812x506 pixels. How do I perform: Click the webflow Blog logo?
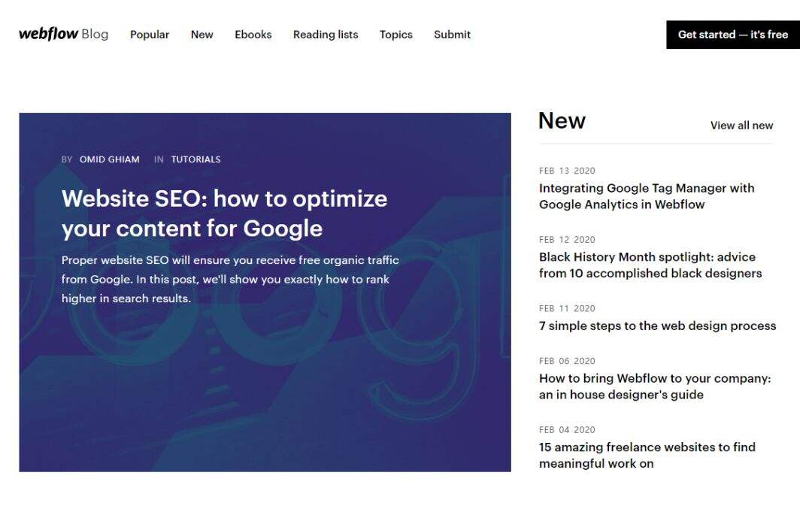(x=64, y=34)
